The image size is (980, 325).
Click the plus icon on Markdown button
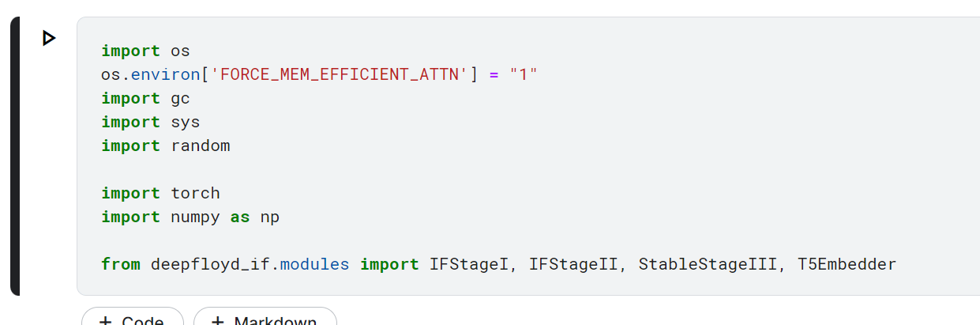pos(217,320)
